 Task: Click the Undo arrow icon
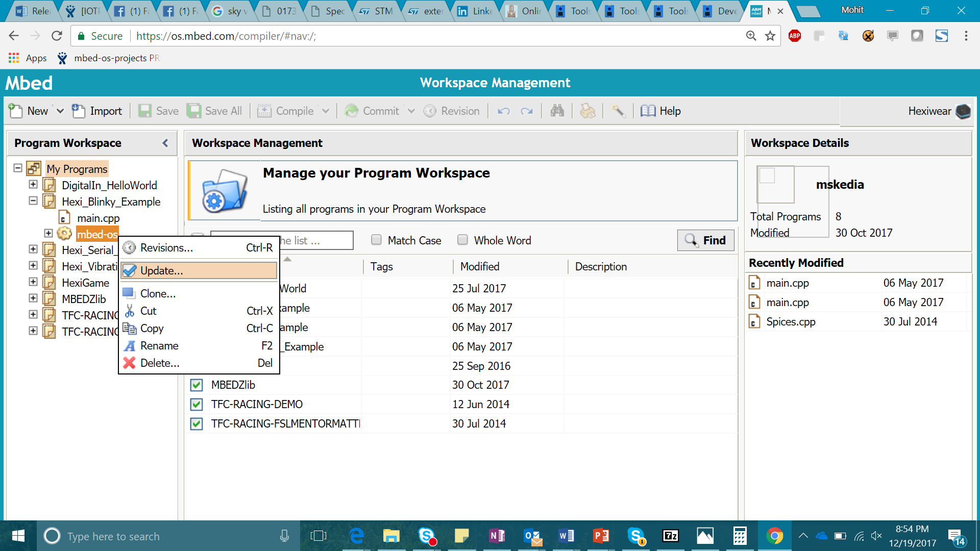coord(503,111)
